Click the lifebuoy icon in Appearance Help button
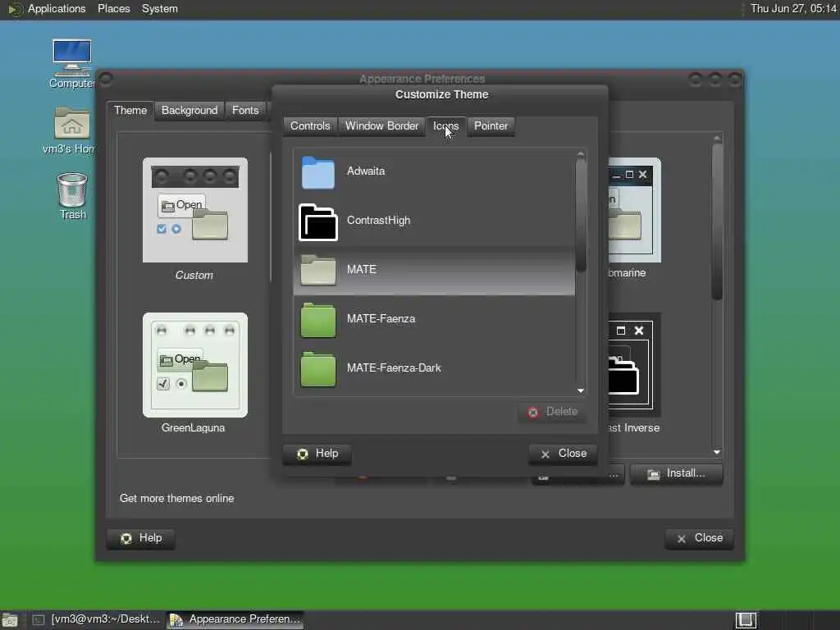 click(126, 538)
